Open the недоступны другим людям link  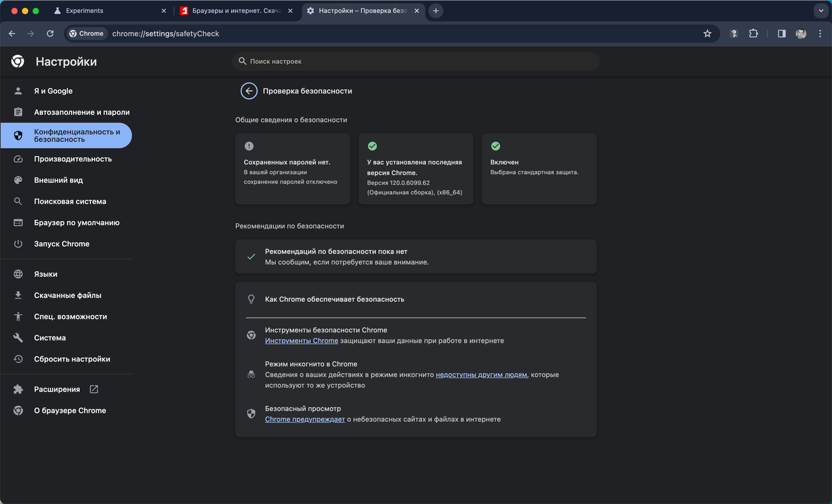[481, 375]
